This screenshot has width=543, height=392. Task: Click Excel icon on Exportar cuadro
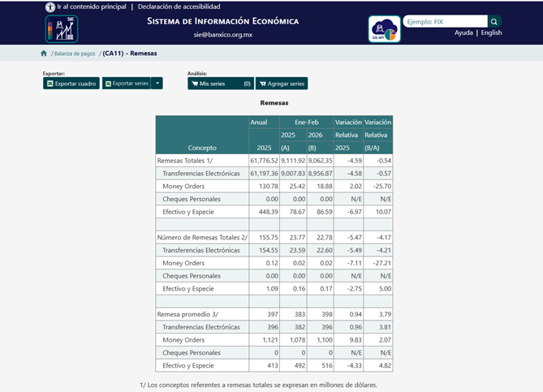click(x=50, y=84)
